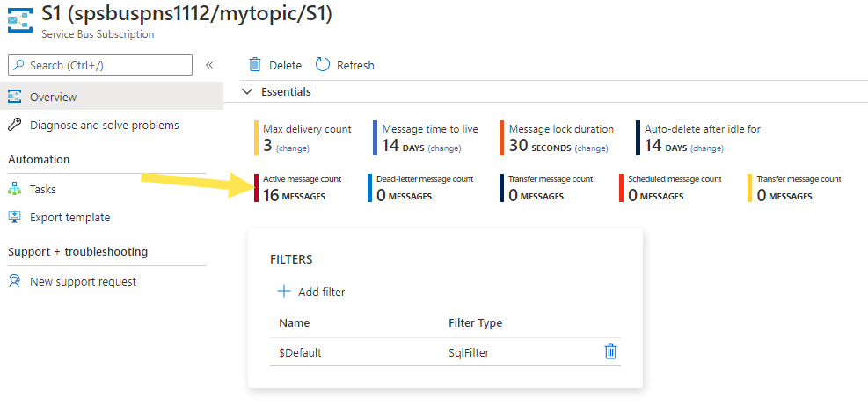Change Auto-delete after idle setting
Screen dimensions: 868x412
point(706,148)
